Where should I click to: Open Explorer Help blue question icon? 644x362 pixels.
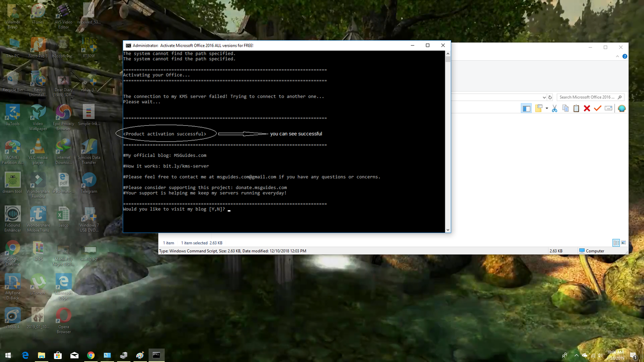(625, 56)
